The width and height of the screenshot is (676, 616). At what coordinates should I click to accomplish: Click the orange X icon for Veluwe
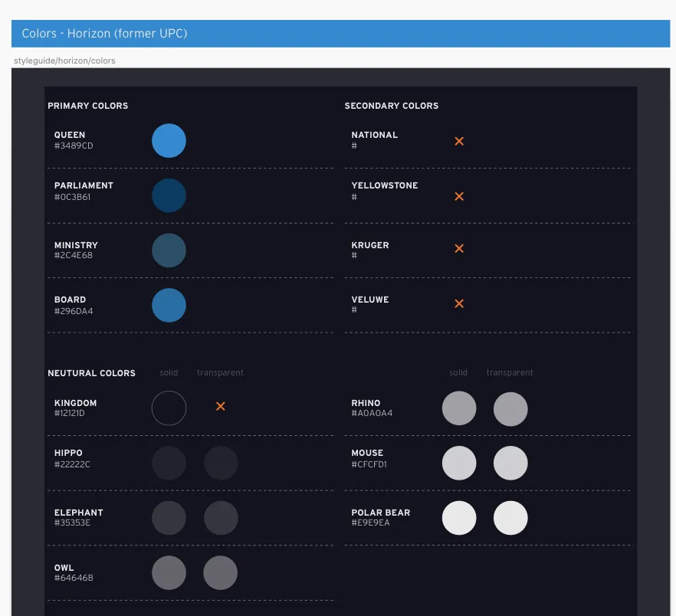tap(459, 303)
